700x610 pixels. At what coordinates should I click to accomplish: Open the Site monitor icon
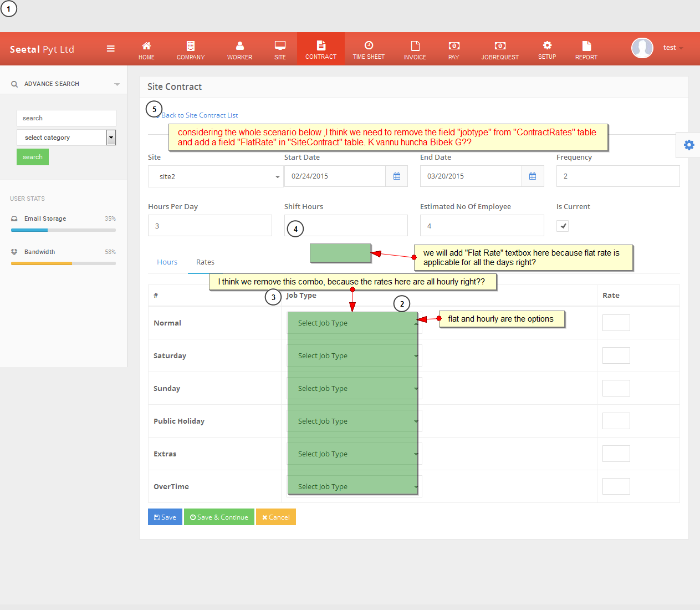click(x=280, y=46)
